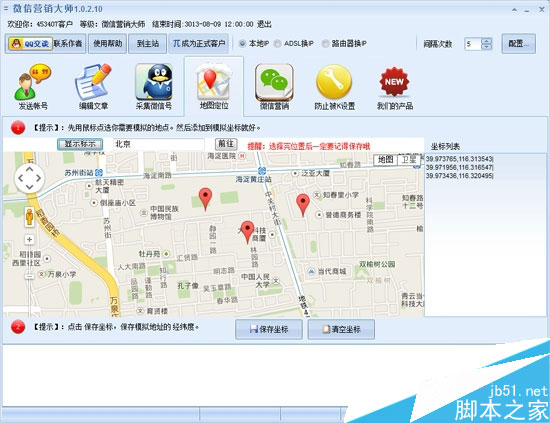The height and width of the screenshot is (423, 550).
Task: Decrease the 间隔次数 stepper value
Action: click(487, 47)
